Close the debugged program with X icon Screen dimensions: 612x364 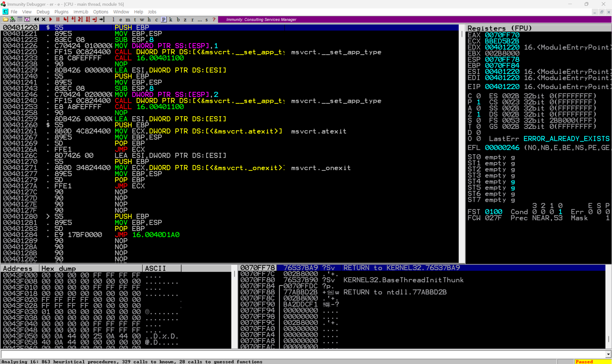(x=44, y=19)
